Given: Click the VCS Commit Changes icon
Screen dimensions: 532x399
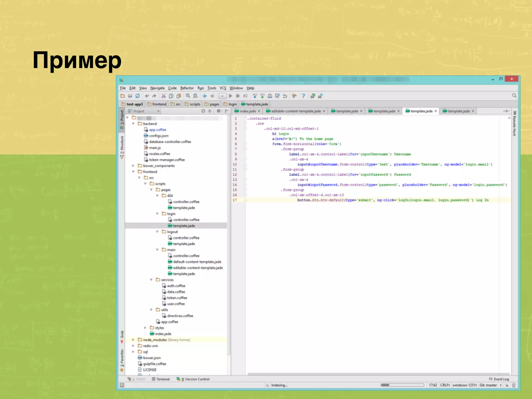Looking at the screenshot, I should click(262, 96).
